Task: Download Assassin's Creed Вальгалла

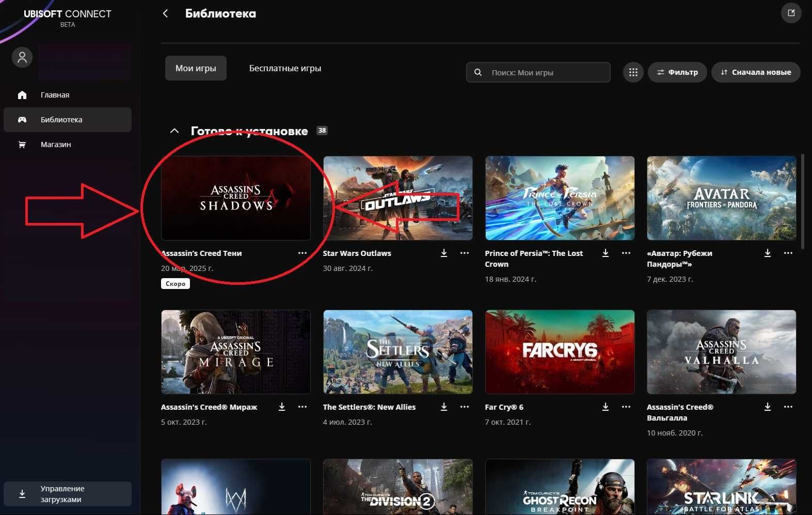Action: (768, 407)
